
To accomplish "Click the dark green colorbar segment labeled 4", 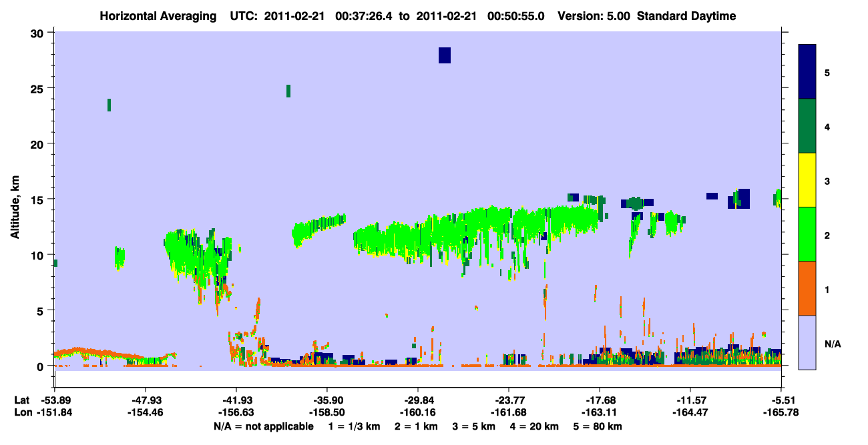I will point(807,126).
